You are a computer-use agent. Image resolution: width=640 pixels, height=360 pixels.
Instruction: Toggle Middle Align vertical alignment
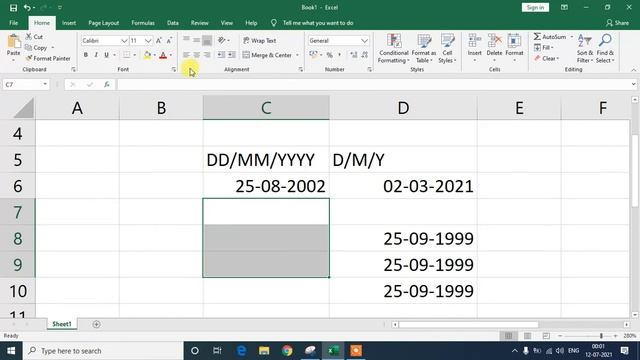point(196,40)
